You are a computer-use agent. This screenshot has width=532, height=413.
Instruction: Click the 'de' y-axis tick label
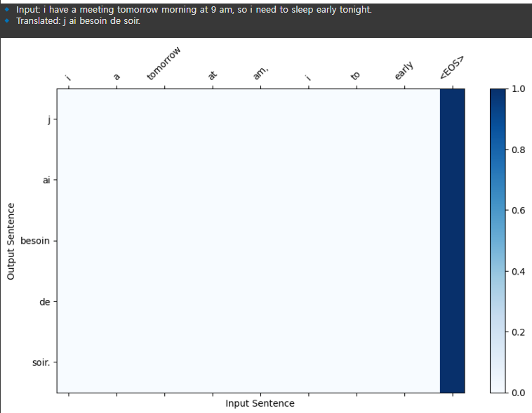[45, 301]
